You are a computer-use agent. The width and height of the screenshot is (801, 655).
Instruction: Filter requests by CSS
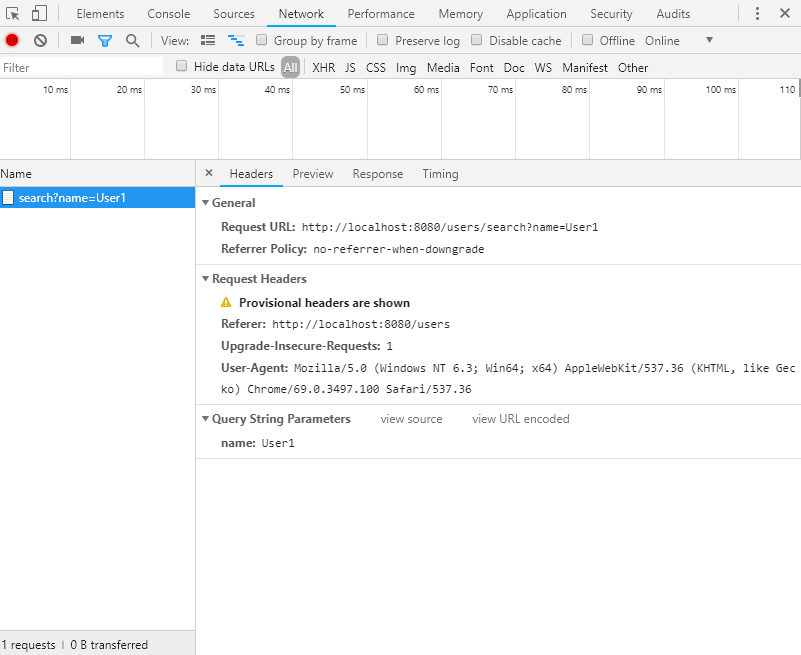pyautogui.click(x=376, y=67)
